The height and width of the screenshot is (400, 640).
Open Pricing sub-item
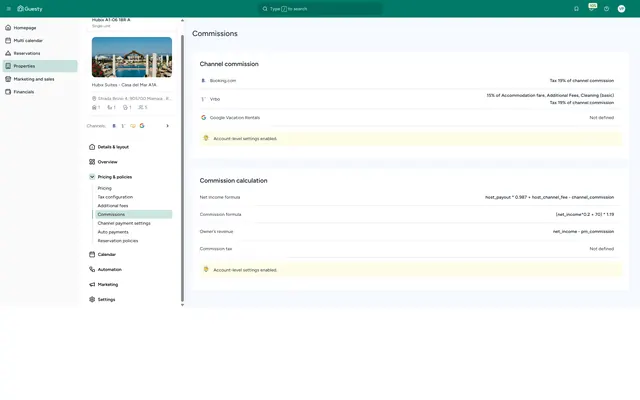click(x=104, y=188)
